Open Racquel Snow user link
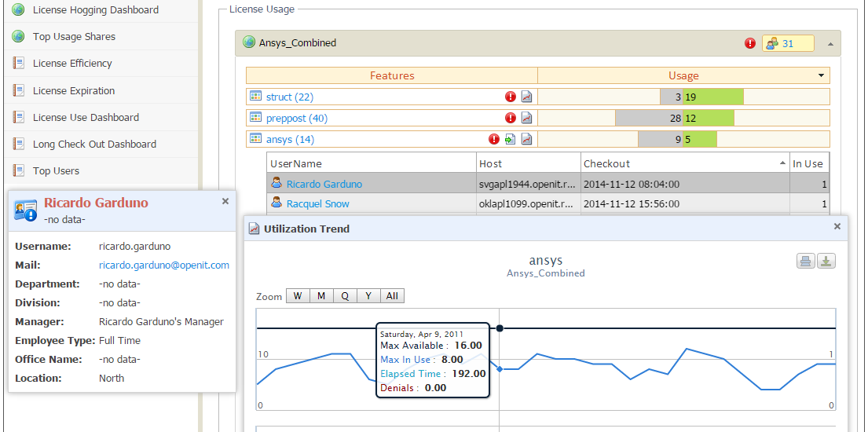The width and height of the screenshot is (868, 432). click(x=318, y=203)
